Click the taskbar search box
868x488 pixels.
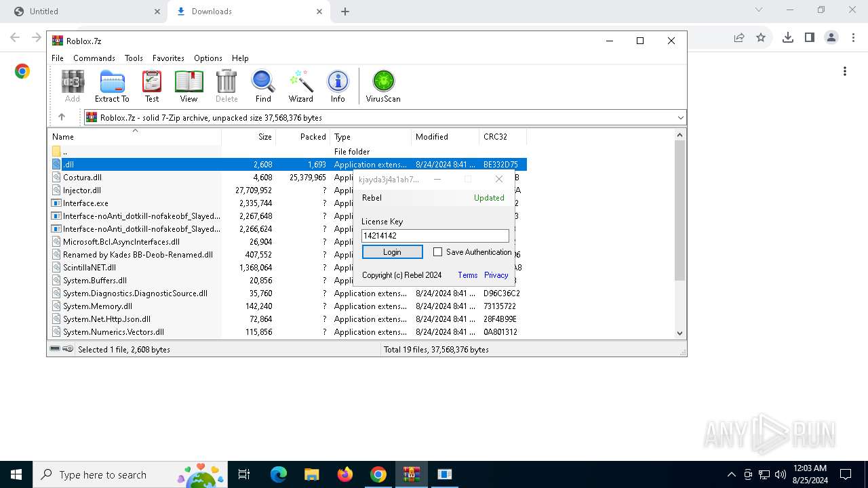131,474
